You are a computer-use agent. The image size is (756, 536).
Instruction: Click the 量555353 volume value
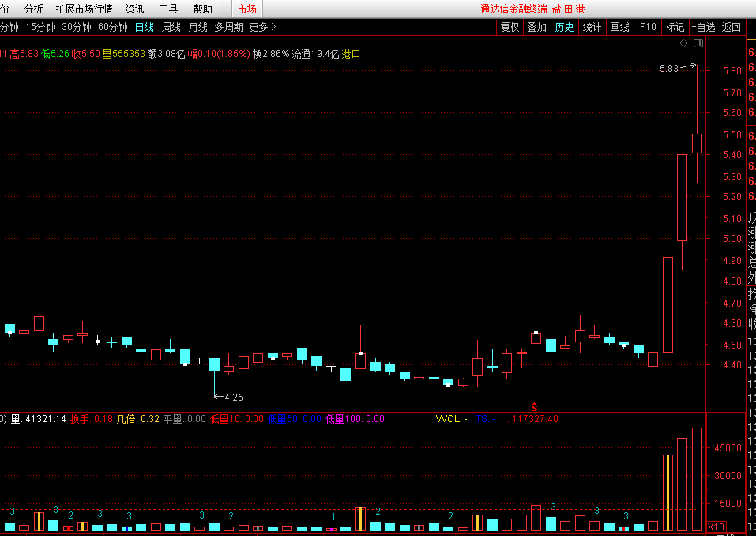[x=124, y=54]
